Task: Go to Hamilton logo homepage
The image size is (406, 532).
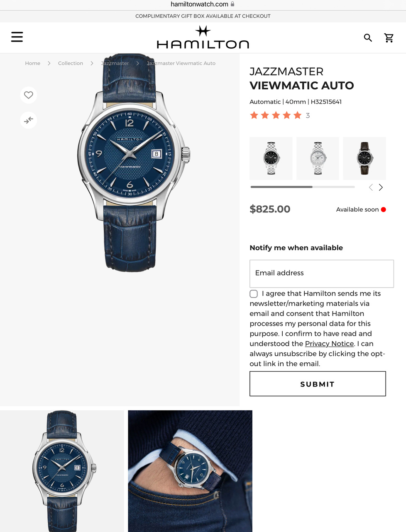Action: click(x=203, y=37)
